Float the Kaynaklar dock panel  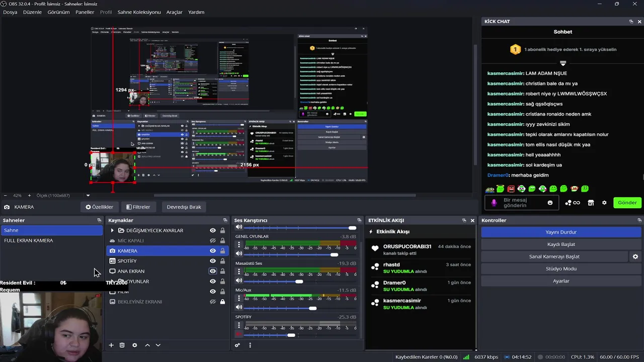[225, 220]
